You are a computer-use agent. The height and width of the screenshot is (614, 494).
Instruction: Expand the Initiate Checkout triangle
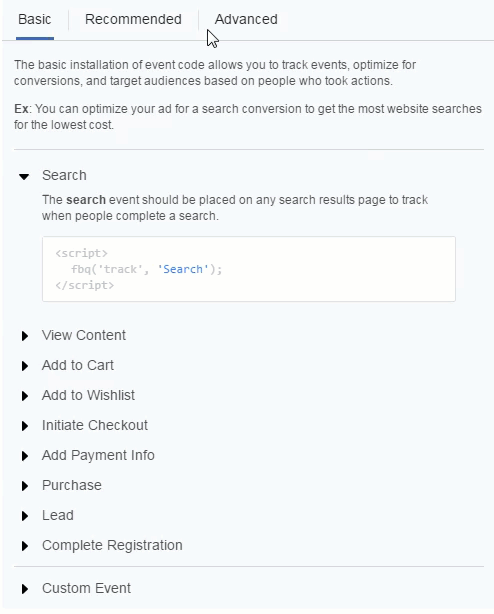tap(25, 426)
